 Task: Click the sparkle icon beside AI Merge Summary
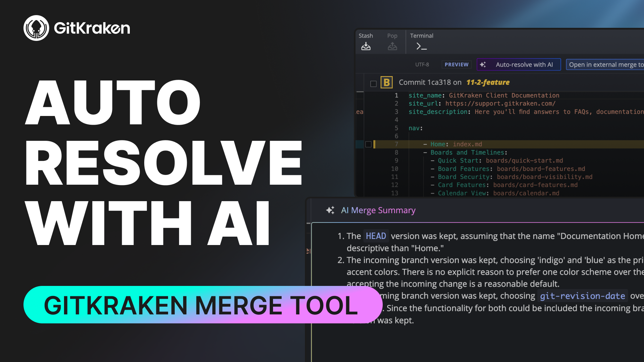[330, 210]
